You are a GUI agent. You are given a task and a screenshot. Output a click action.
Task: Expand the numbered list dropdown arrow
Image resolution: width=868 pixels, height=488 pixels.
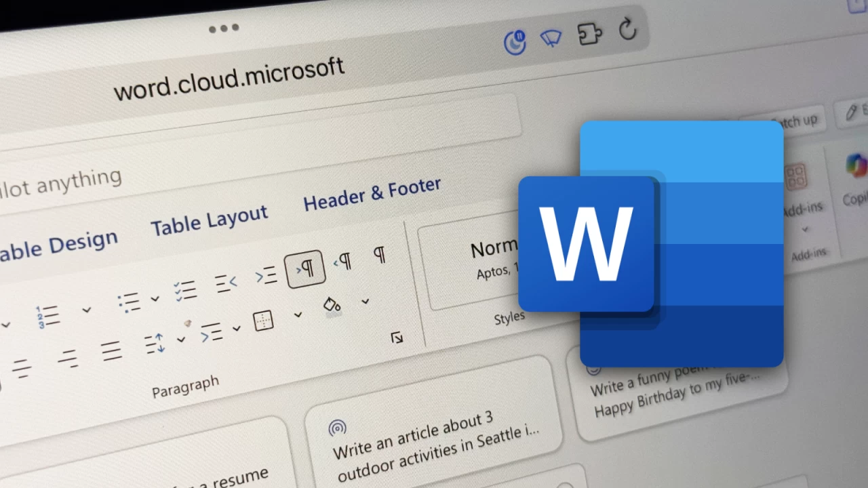tap(86, 310)
